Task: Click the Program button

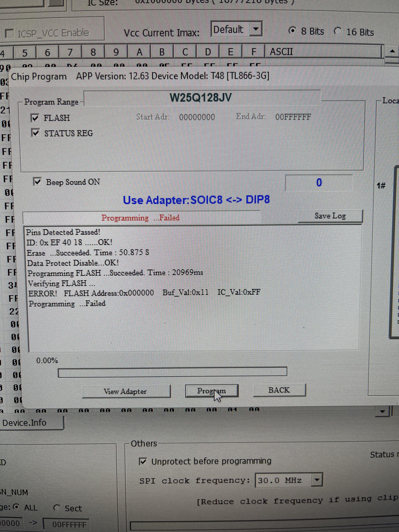Action: point(212,391)
